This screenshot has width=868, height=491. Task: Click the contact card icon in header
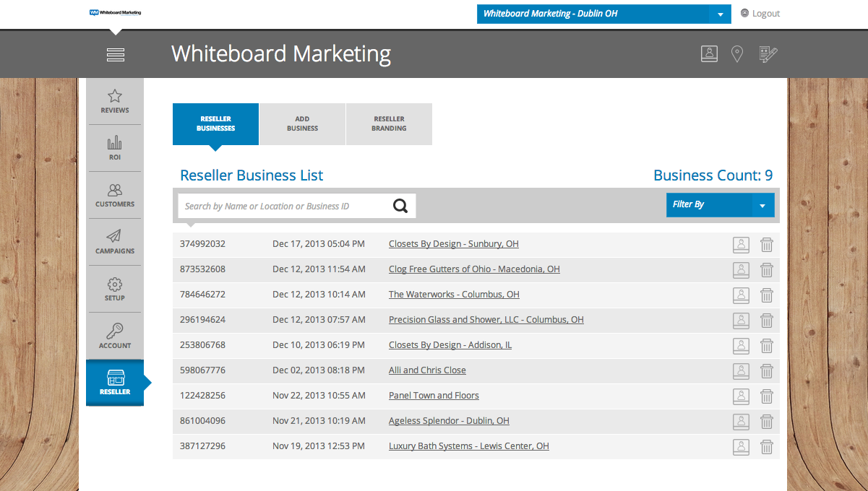click(x=709, y=53)
